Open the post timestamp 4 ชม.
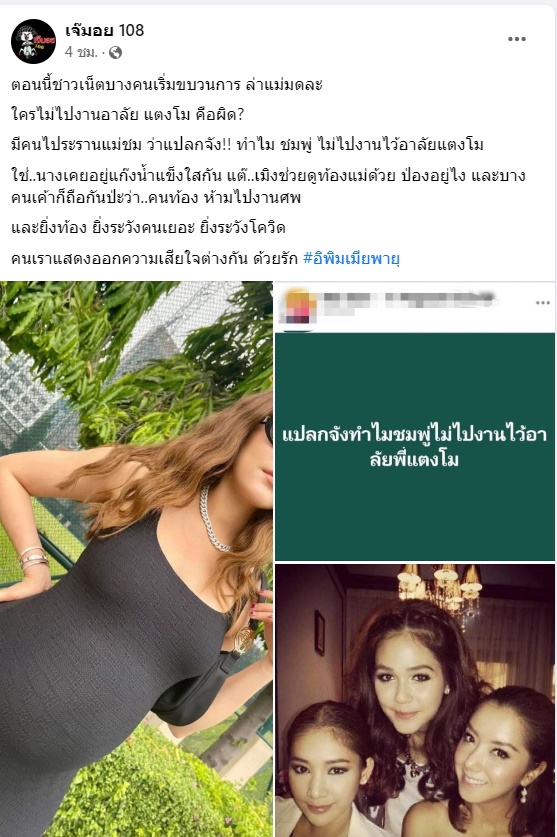Image resolution: width=557 pixels, height=837 pixels. (x=81, y=52)
